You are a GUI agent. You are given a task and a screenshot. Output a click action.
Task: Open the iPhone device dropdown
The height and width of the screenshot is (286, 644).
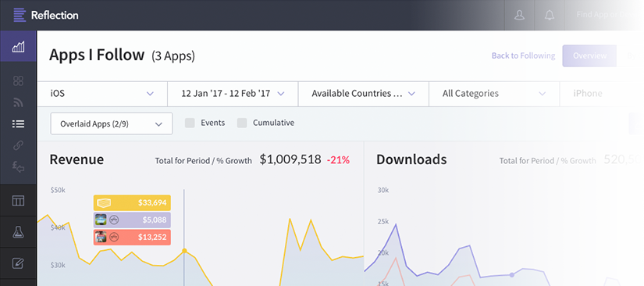pyautogui.click(x=601, y=94)
